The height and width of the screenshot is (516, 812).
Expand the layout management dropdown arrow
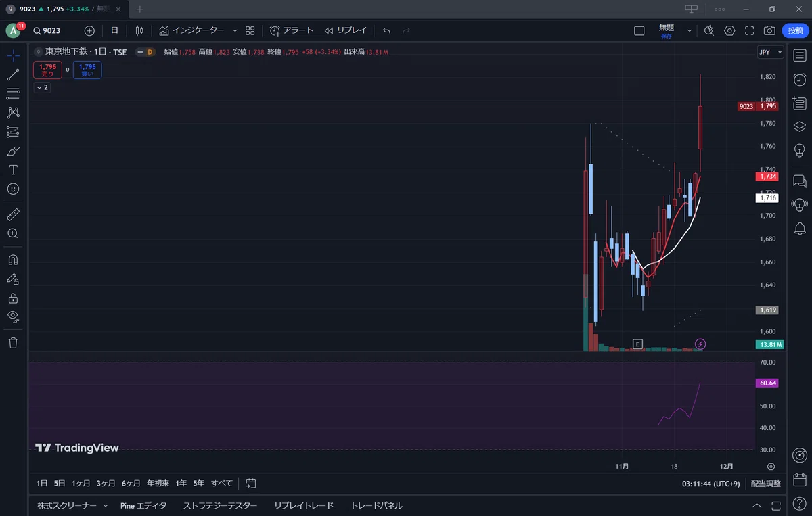[x=690, y=30]
